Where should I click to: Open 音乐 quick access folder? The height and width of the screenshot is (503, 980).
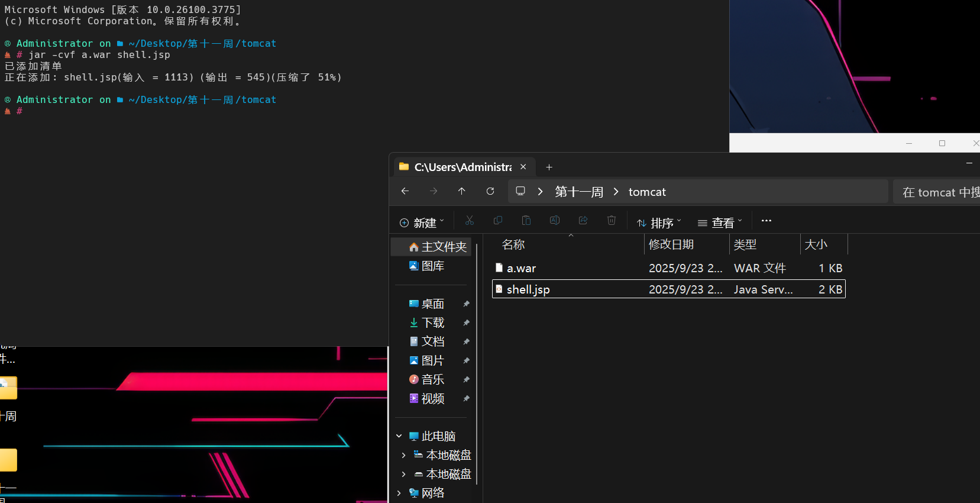(432, 379)
